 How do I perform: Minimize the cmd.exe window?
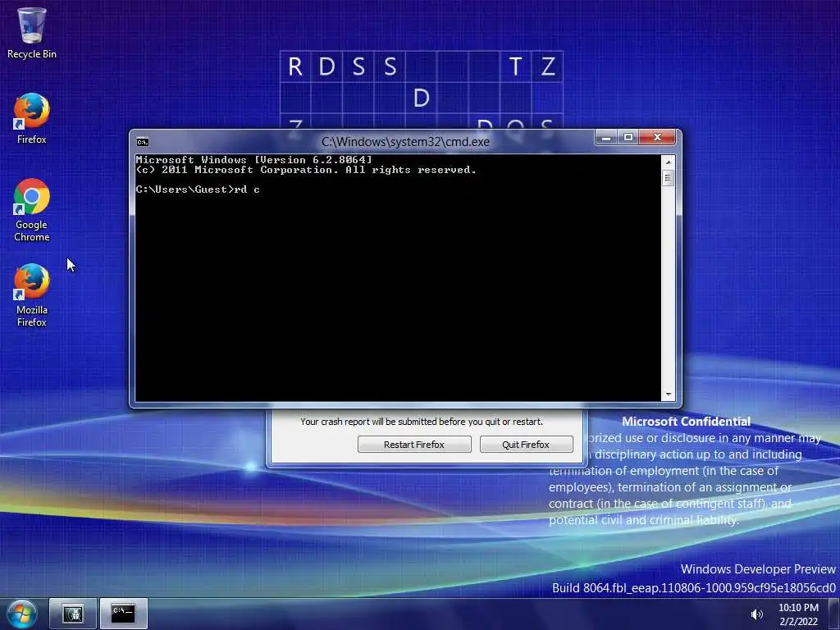606,138
